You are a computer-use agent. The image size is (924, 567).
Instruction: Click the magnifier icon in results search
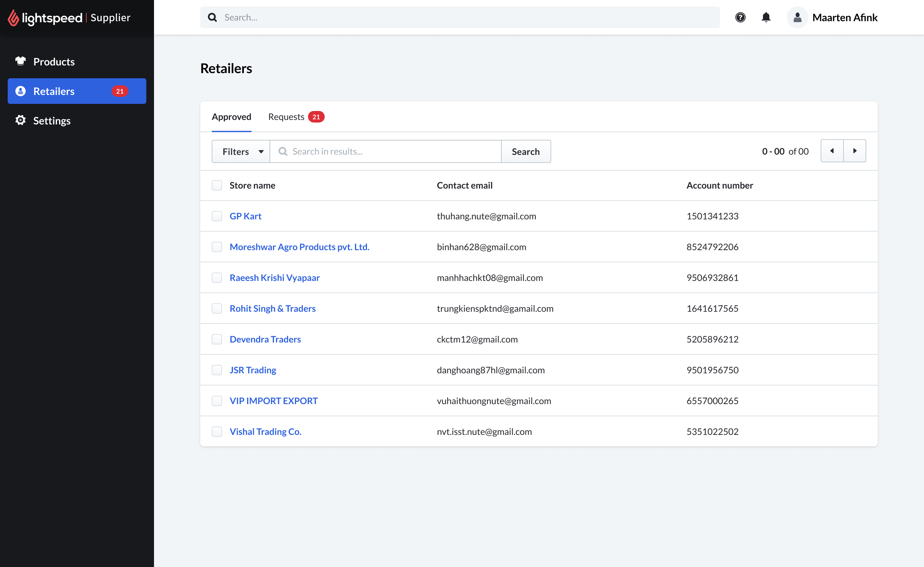283,151
